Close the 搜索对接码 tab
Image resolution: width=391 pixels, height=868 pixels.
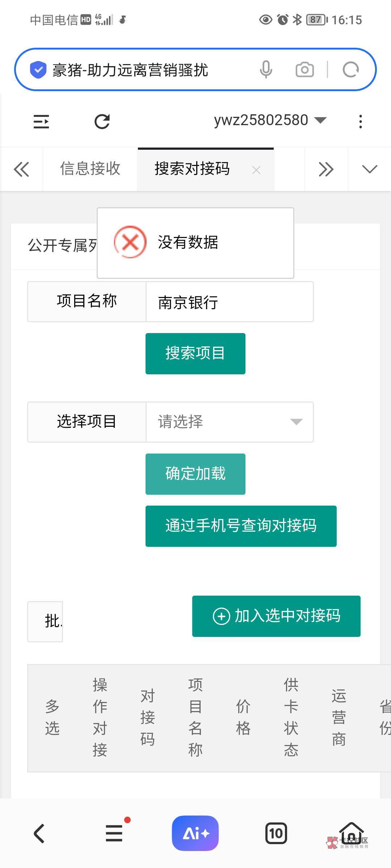point(256,170)
